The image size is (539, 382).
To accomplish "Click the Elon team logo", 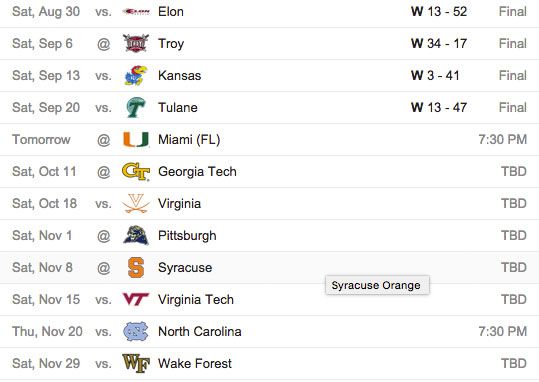I will pyautogui.click(x=136, y=12).
